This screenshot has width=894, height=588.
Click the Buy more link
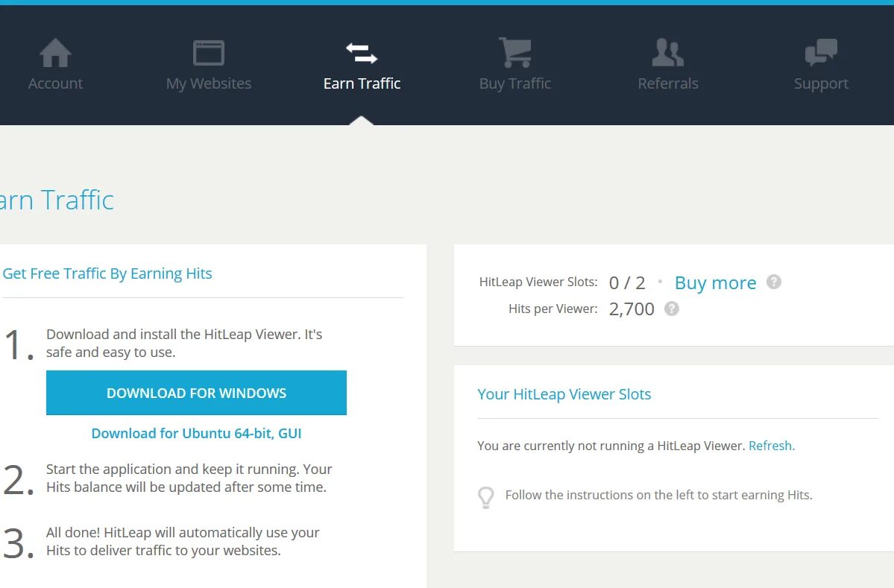click(715, 282)
